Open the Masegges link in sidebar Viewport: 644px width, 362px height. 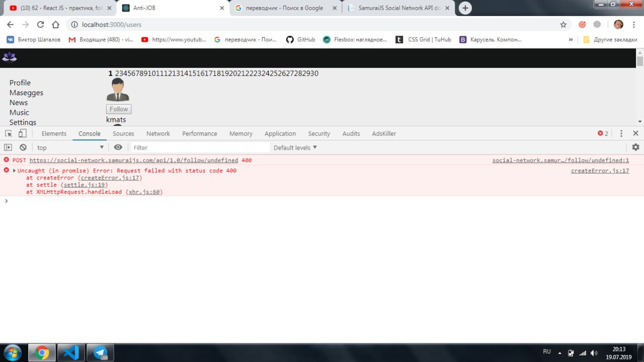[x=26, y=93]
